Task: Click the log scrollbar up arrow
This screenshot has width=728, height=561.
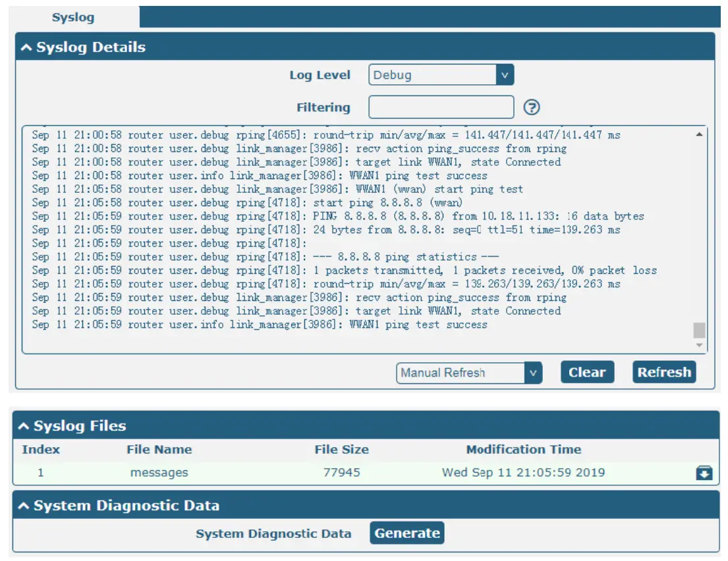Action: pyautogui.click(x=698, y=134)
